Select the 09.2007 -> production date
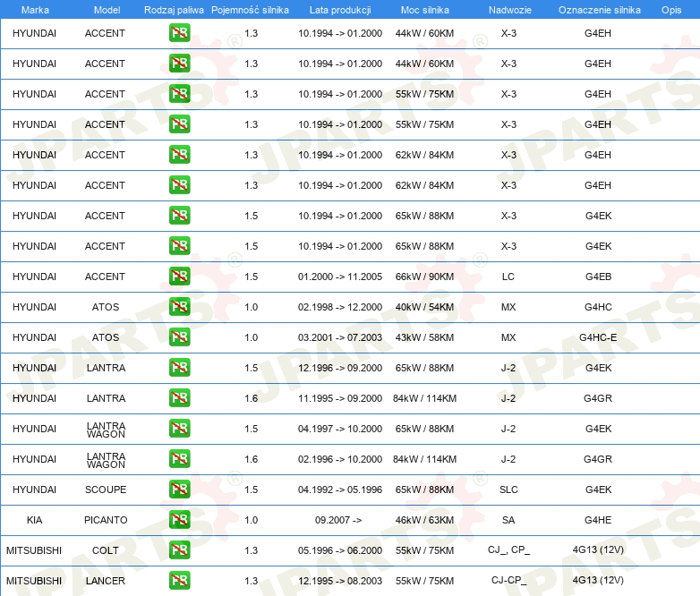Screen dimensions: 700x596 coord(338,520)
